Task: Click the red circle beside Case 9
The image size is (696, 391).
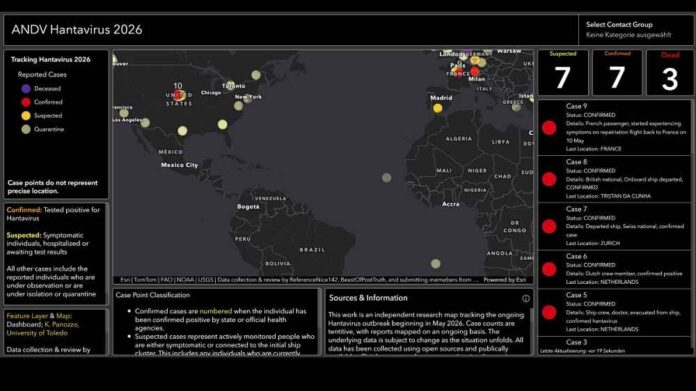Action: [549, 128]
